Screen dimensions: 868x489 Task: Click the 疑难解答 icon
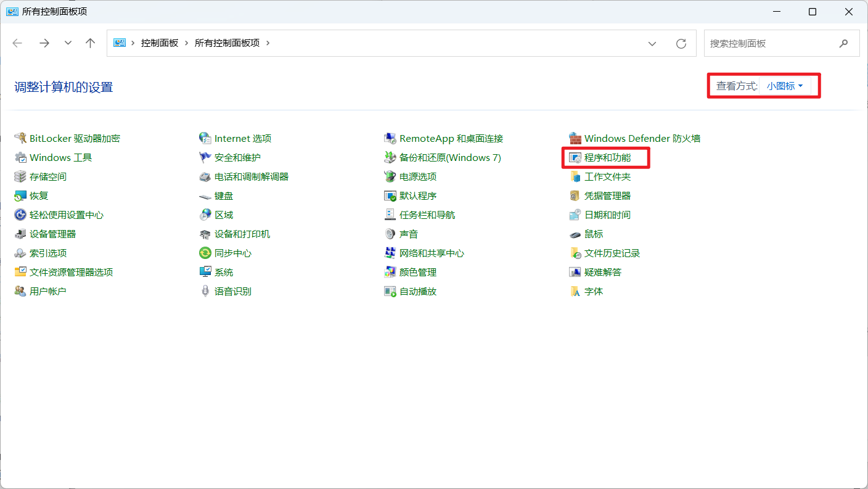[575, 272]
